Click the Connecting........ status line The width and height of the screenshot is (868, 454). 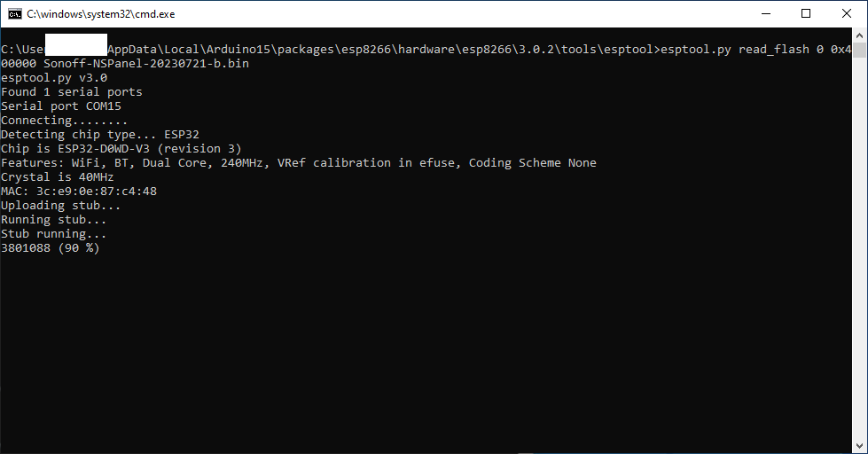point(64,121)
